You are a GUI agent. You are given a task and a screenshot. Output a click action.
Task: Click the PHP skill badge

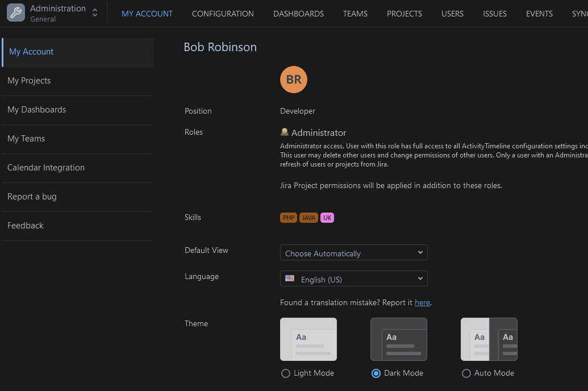click(x=289, y=218)
